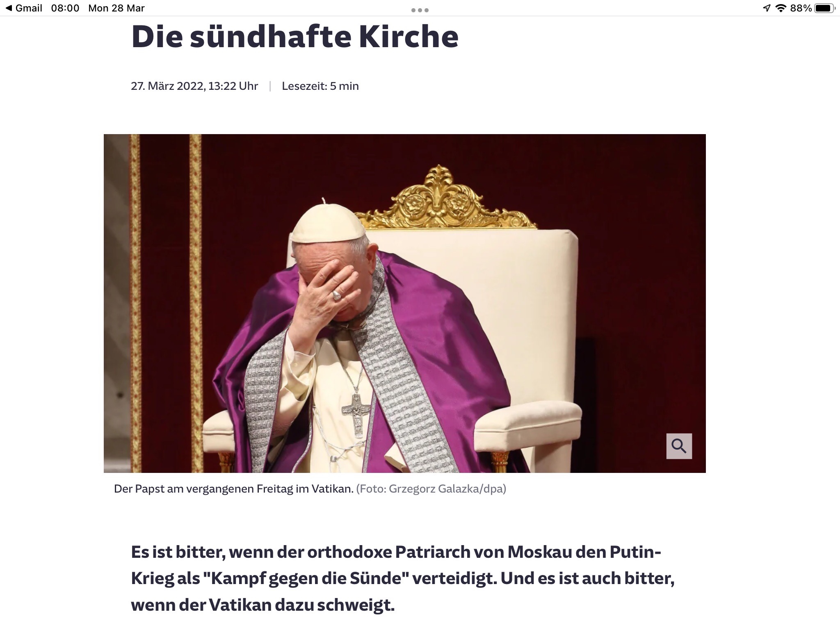Image resolution: width=840 pixels, height=630 pixels.
Task: Open the three-dot multitasking menu
Action: pos(420,10)
